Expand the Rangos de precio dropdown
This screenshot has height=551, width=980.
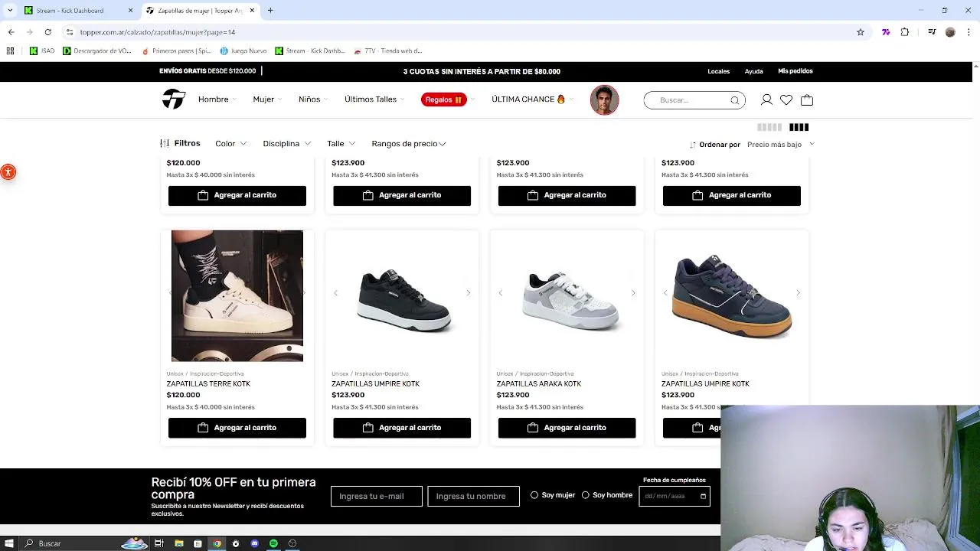[409, 144]
